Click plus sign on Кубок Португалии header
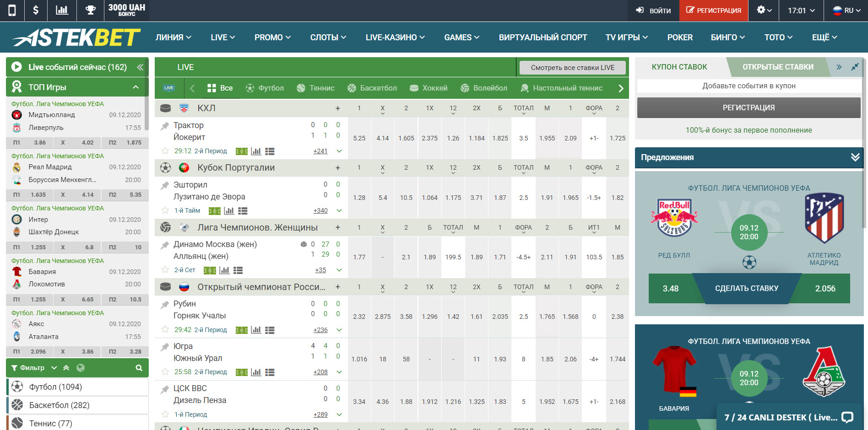This screenshot has width=868, height=430. pyautogui.click(x=338, y=168)
